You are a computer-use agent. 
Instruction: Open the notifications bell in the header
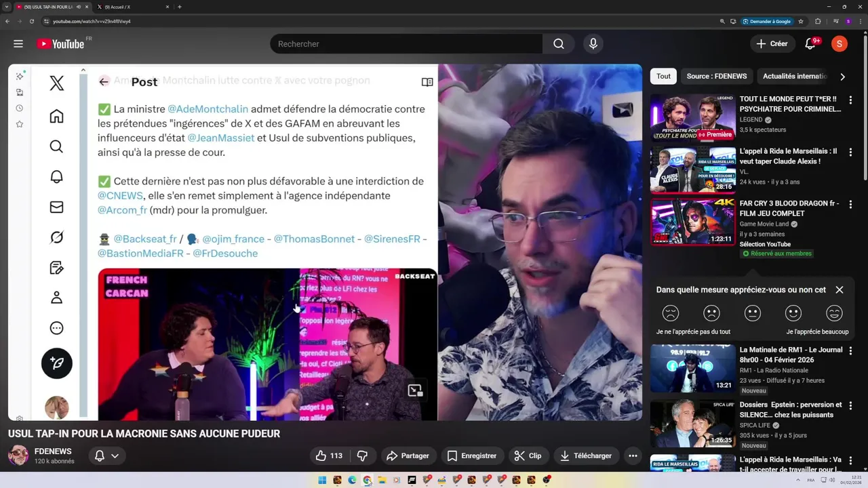tap(810, 44)
